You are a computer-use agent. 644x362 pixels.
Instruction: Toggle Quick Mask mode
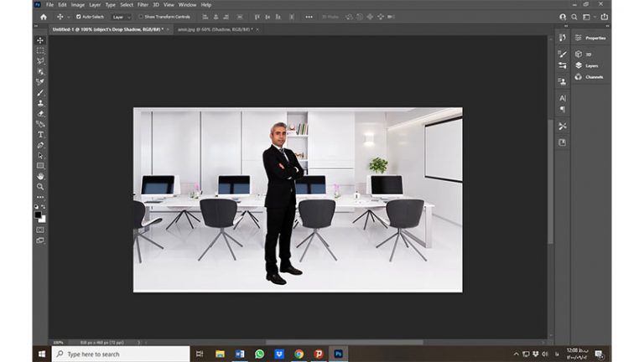click(x=40, y=230)
